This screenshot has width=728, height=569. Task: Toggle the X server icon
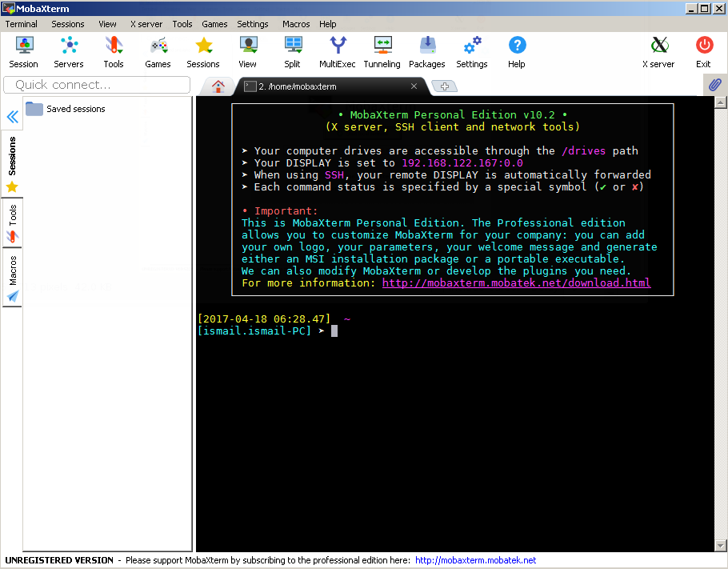coord(659,52)
